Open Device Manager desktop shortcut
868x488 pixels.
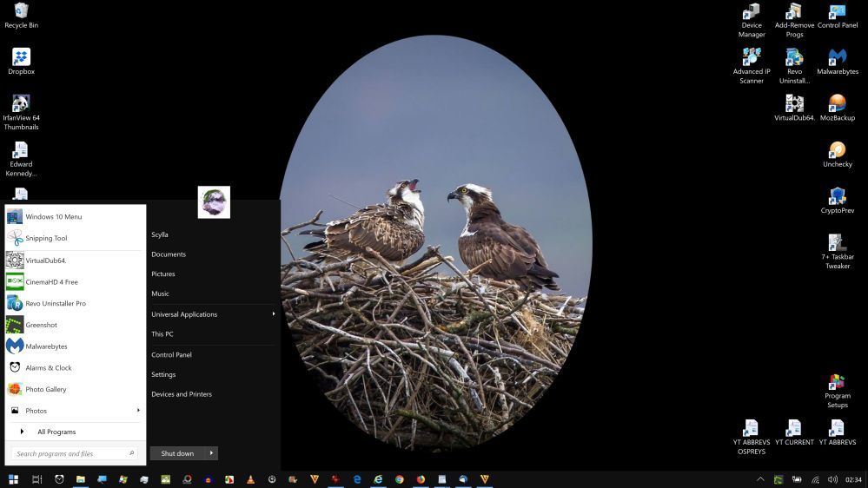tap(752, 20)
